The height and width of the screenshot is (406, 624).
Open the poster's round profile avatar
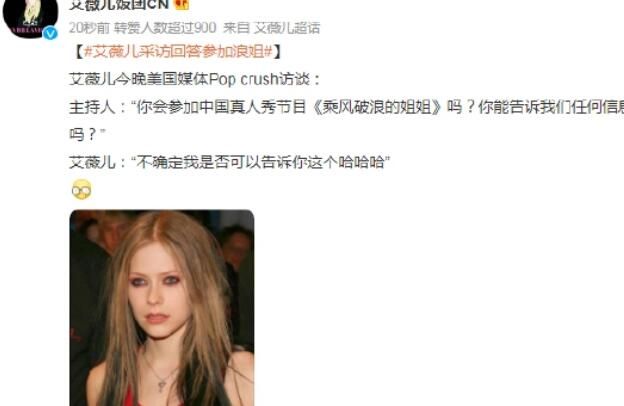pos(30,18)
